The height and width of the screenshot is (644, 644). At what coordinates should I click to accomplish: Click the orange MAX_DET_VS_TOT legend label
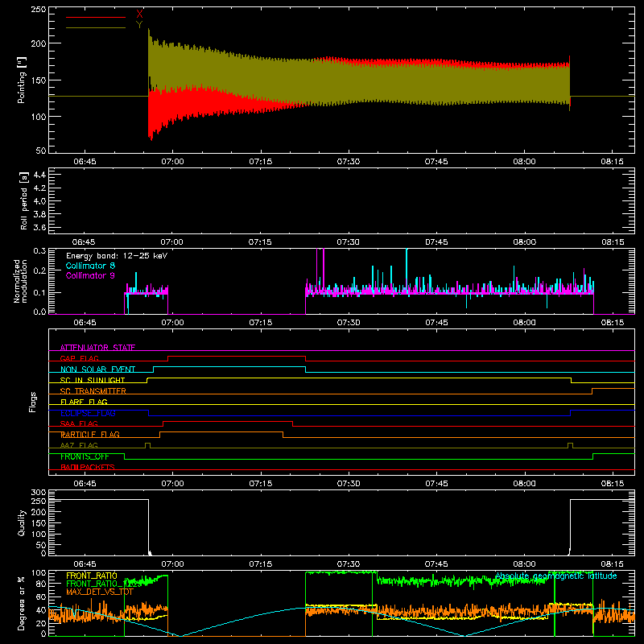100,592
